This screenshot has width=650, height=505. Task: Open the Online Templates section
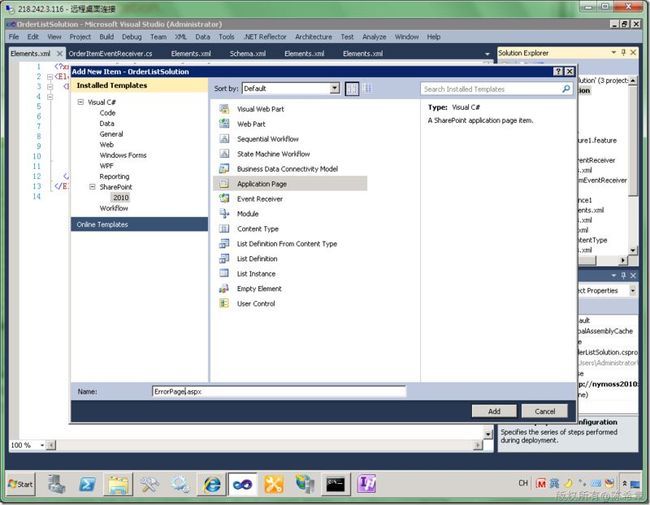pos(139,224)
